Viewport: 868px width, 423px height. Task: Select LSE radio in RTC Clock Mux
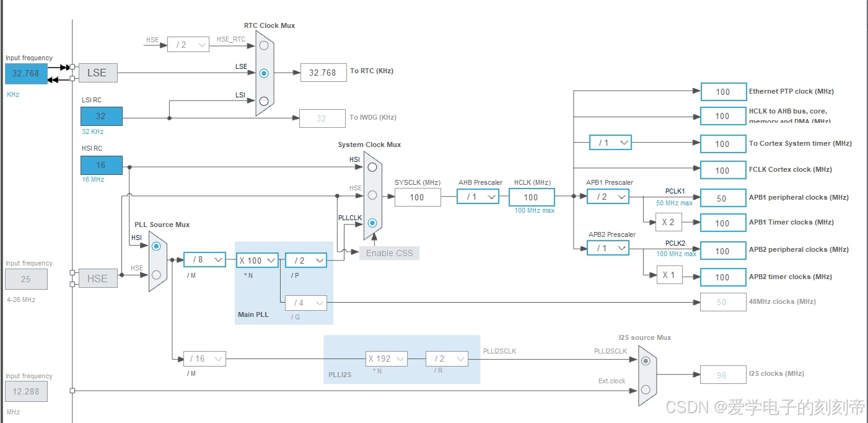tap(265, 73)
